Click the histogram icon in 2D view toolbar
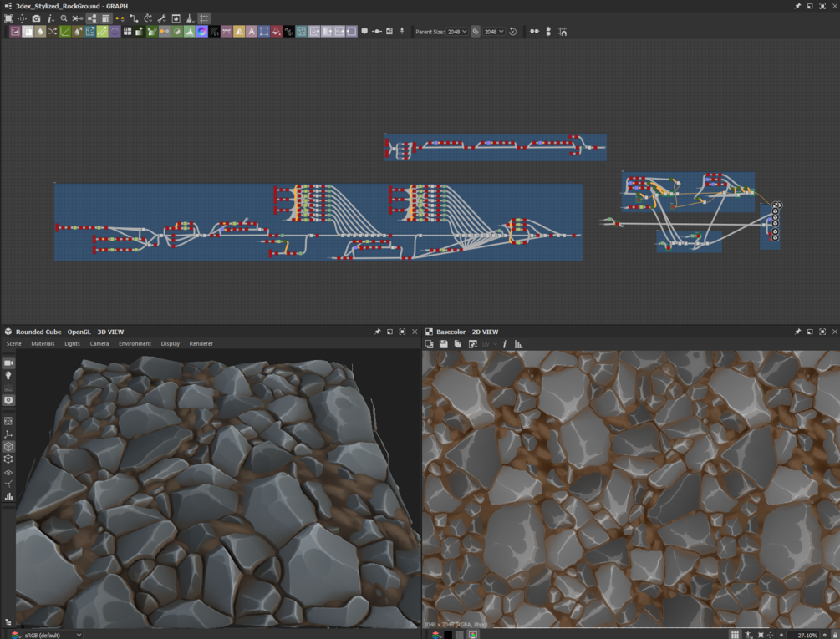Viewport: 840px width, 639px height. 518,344
